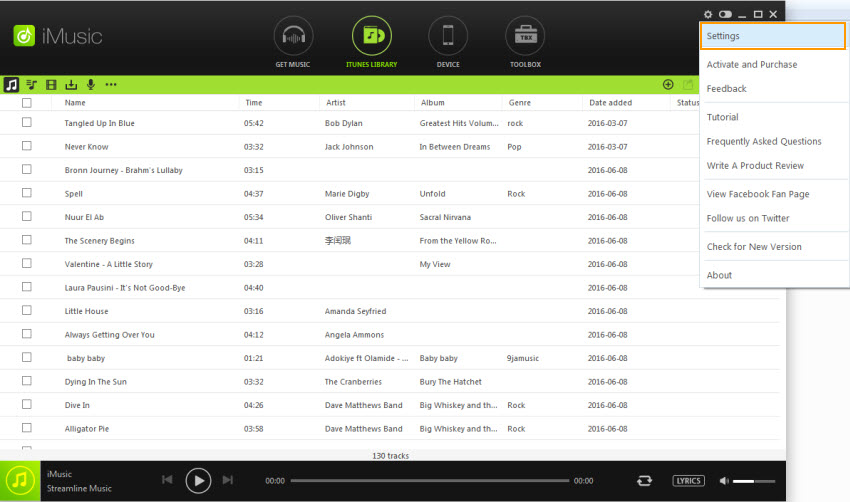The width and height of the screenshot is (850, 502).
Task: Sort by the Time column header
Action: (254, 102)
